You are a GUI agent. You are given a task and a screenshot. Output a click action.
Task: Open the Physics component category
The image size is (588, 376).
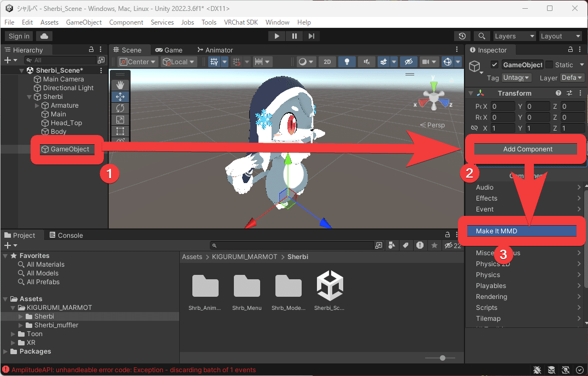527,275
